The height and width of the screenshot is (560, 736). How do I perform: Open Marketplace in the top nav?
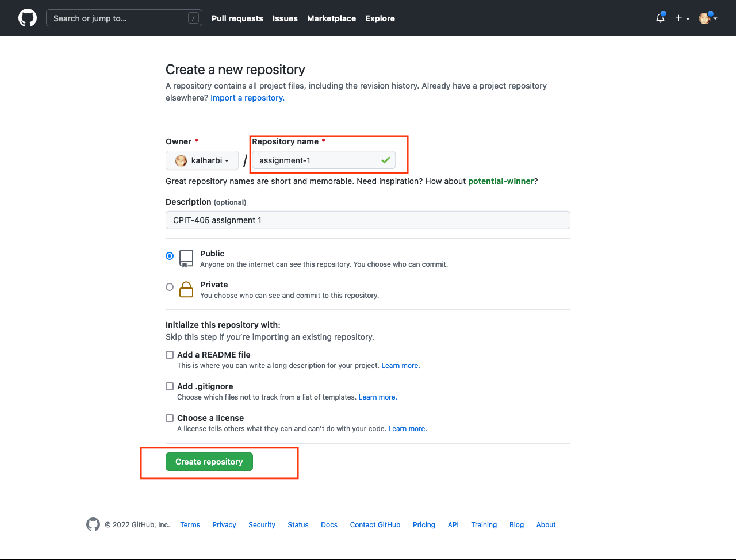point(331,18)
